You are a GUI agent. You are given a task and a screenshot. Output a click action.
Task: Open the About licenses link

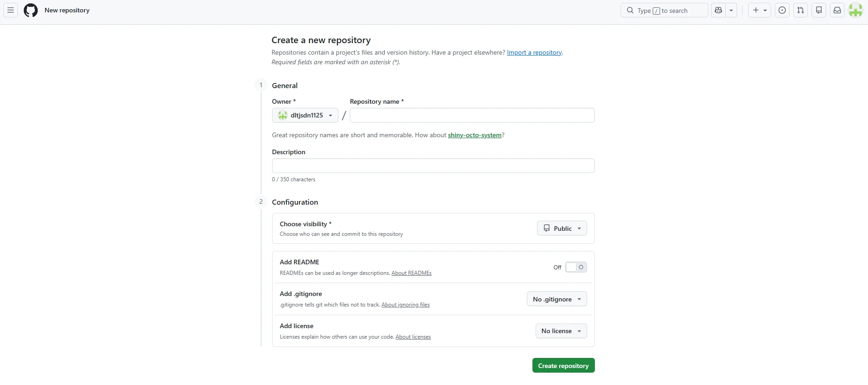tap(413, 337)
